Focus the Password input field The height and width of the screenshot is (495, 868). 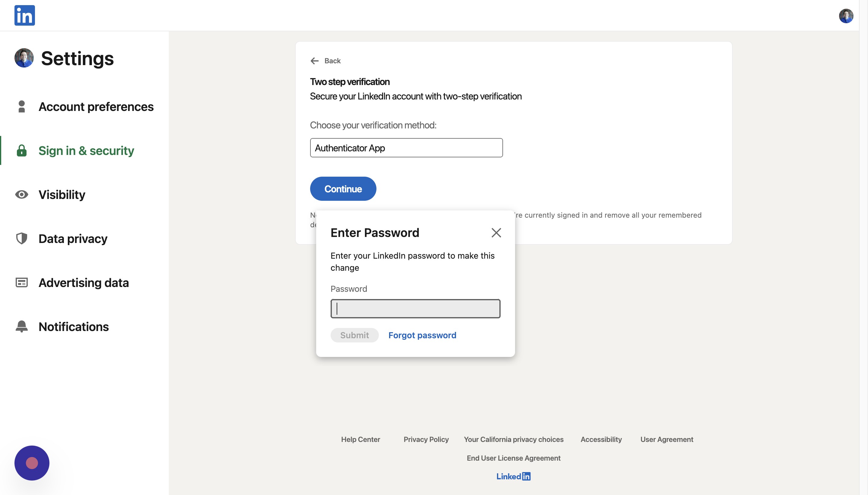click(415, 309)
